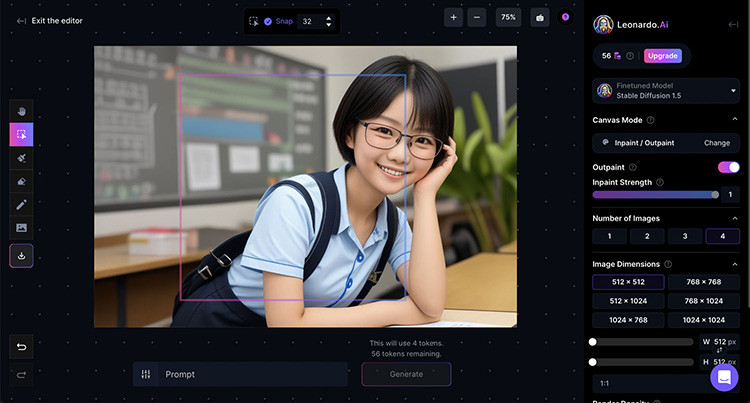This screenshot has width=750, height=403.
Task: Collapse the Canvas Mode section
Action: [x=735, y=120]
